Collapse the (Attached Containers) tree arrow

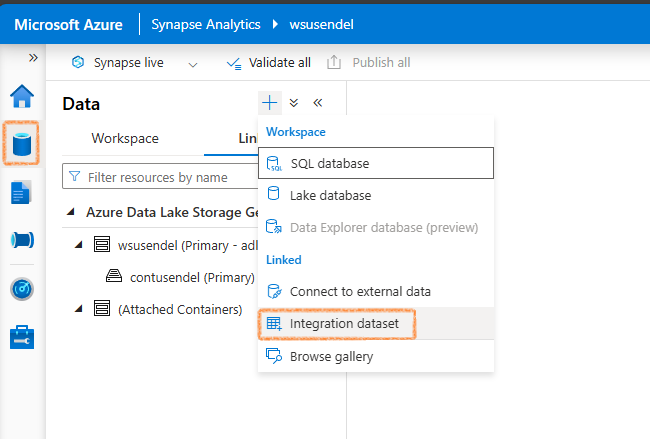78,309
